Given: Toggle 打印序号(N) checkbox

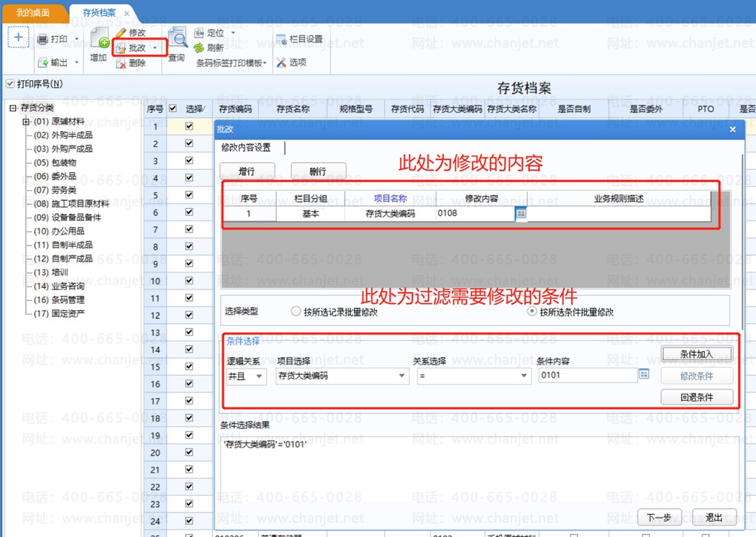Looking at the screenshot, I should (9, 84).
